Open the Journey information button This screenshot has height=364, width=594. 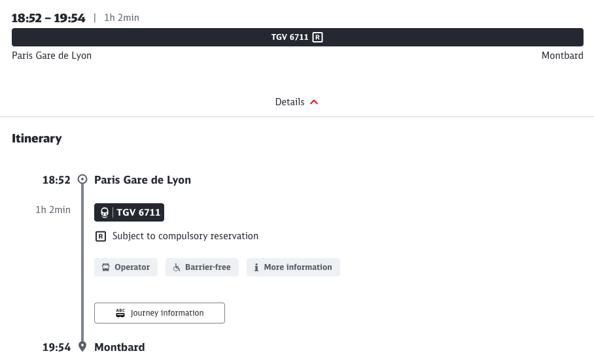click(160, 313)
